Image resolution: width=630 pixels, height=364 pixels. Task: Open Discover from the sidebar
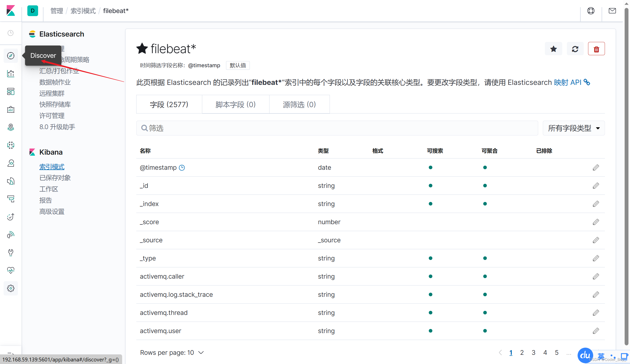10,56
